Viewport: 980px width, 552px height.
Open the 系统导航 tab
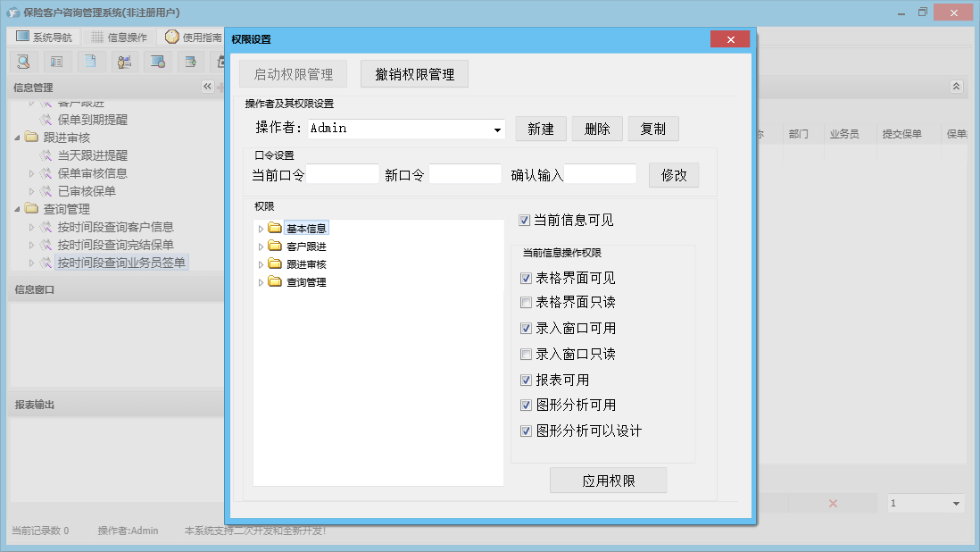click(44, 37)
